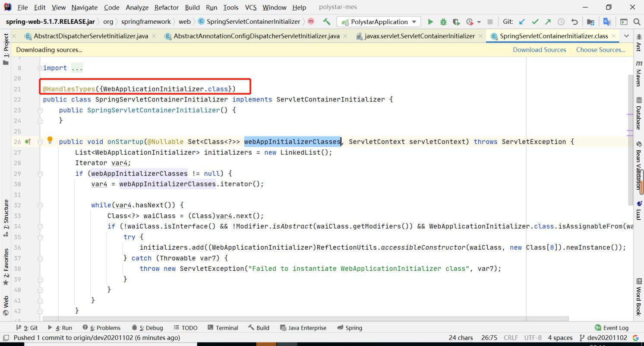Image resolution: width=644 pixels, height=346 pixels.
Task: Open the Structure tool window
Action: [x=5, y=218]
